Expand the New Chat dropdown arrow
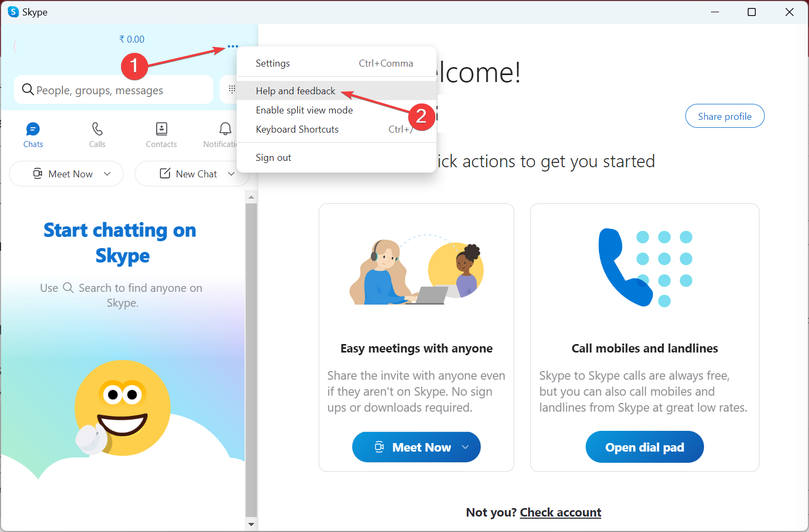Screen dimensions: 809x532 pyautogui.click(x=231, y=174)
